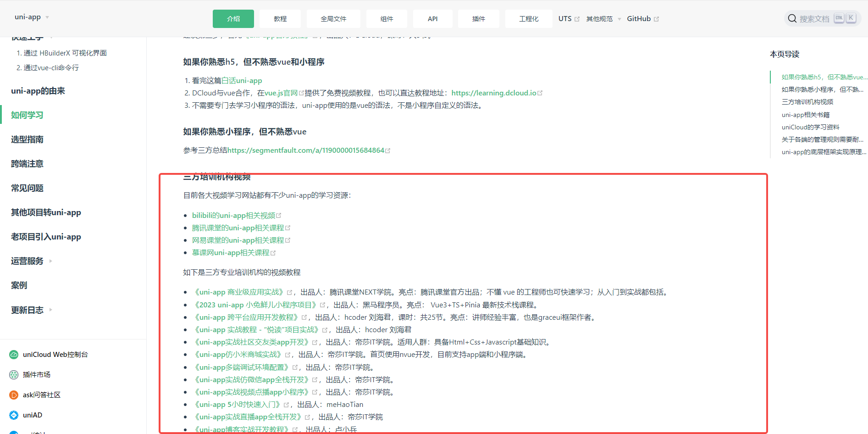The width and height of the screenshot is (868, 434).
Task: Open 《uni-app 实战教程 - "悦读"项目实战》 link
Action: (x=257, y=330)
